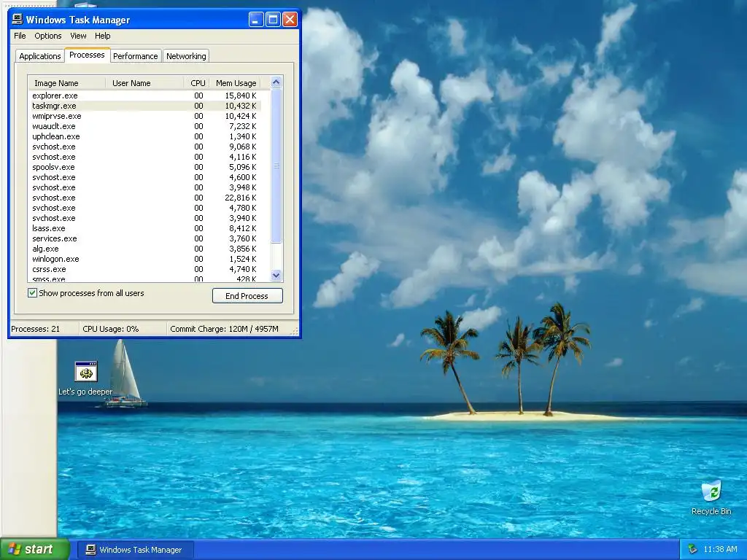
Task: Open the Let's go deeper desktop icon
Action: (x=86, y=378)
